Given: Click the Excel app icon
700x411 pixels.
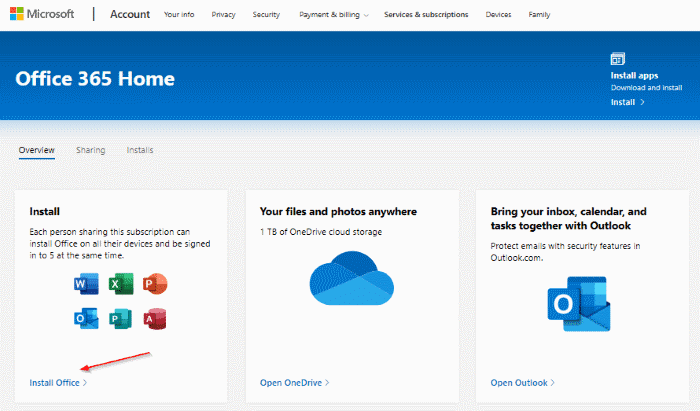Looking at the screenshot, I should (x=121, y=284).
